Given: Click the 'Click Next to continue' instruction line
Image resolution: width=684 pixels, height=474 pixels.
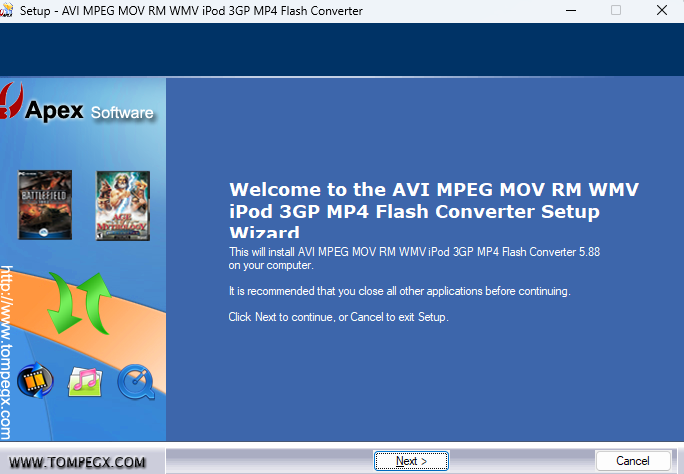Looking at the screenshot, I should click(x=338, y=317).
